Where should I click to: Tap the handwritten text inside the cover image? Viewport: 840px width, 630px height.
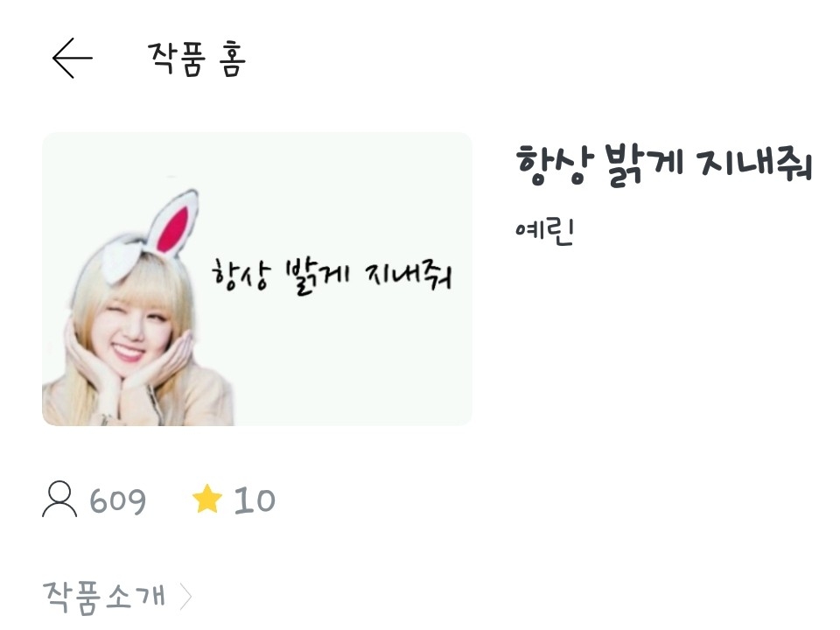point(332,277)
